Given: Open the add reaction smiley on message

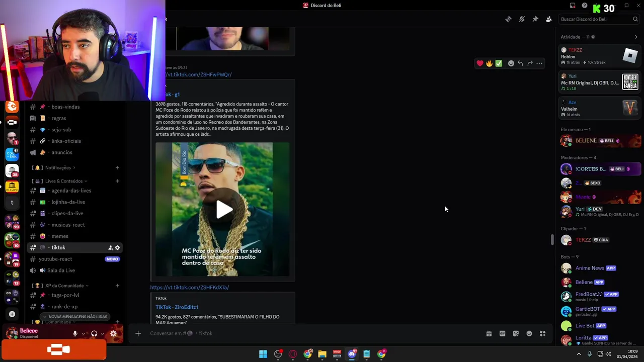Looking at the screenshot, I should click(x=511, y=63).
